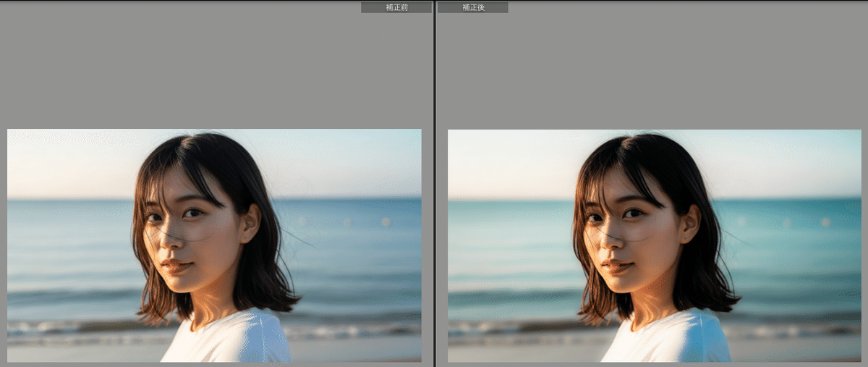Screen dimensions: 868x367
Task: Click the 補正後 label
Action: tap(473, 7)
